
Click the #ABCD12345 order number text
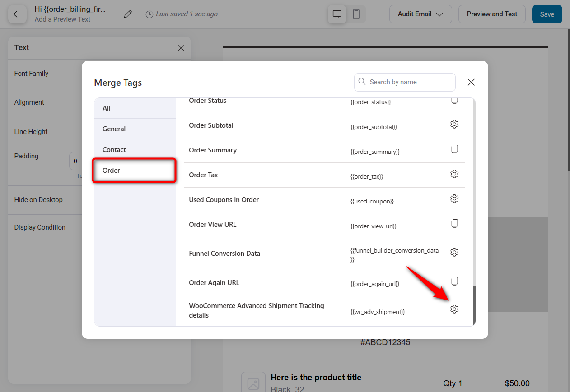pos(385,342)
